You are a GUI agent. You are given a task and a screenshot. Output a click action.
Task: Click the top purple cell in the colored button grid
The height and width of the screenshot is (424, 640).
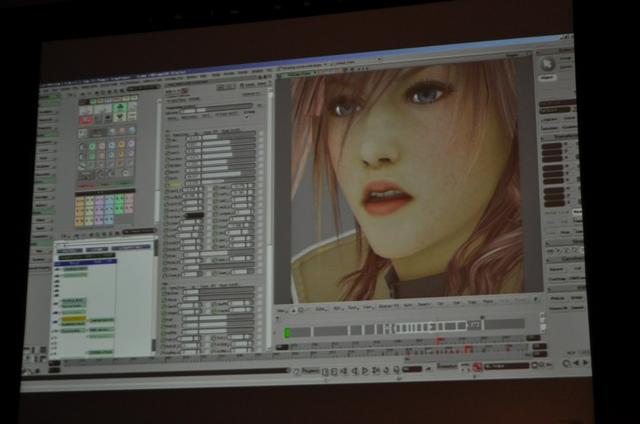(x=99, y=200)
